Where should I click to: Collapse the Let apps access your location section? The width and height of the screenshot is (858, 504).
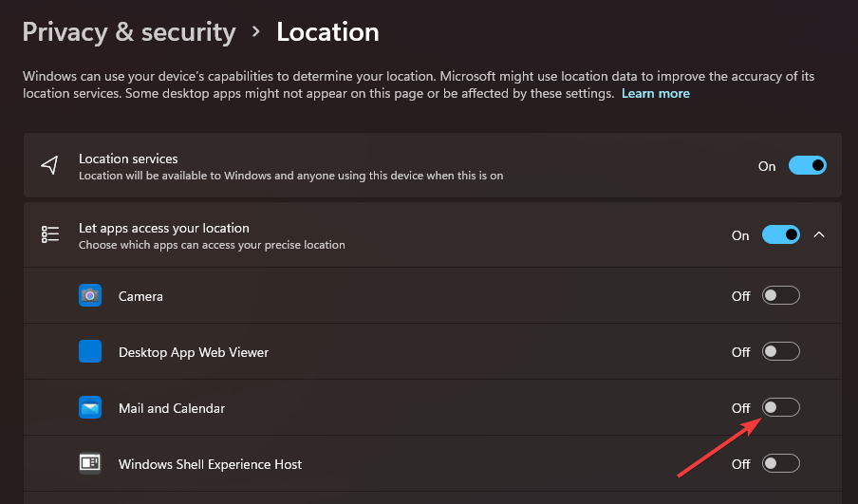point(820,235)
